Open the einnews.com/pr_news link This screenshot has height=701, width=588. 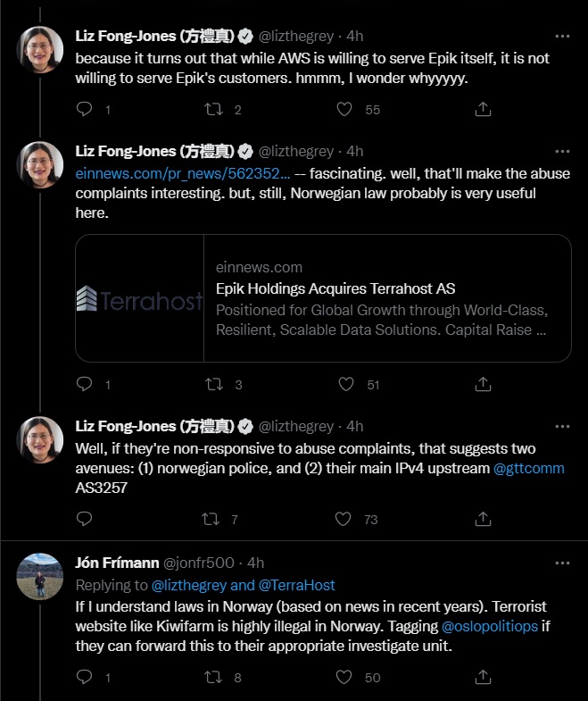pyautogui.click(x=183, y=173)
